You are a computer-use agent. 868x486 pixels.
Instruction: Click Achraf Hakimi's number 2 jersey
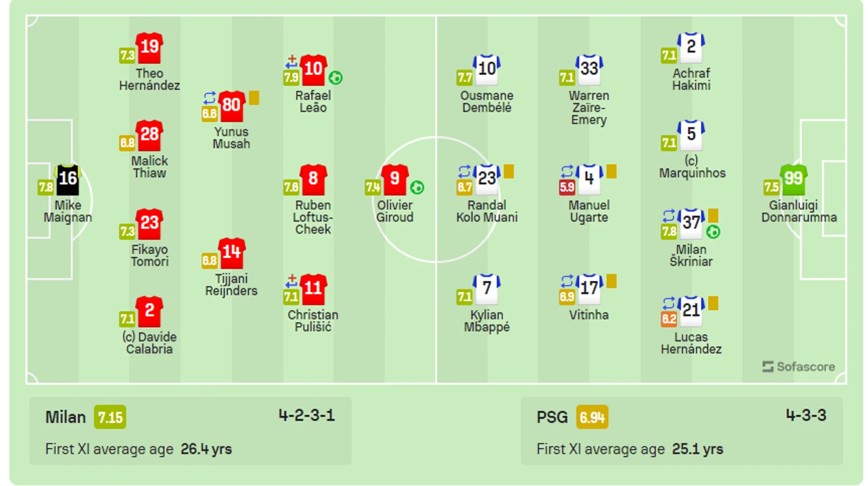pos(691,48)
